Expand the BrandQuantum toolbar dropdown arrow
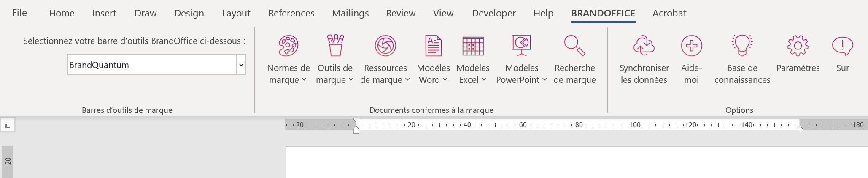The image size is (868, 178). point(241,65)
